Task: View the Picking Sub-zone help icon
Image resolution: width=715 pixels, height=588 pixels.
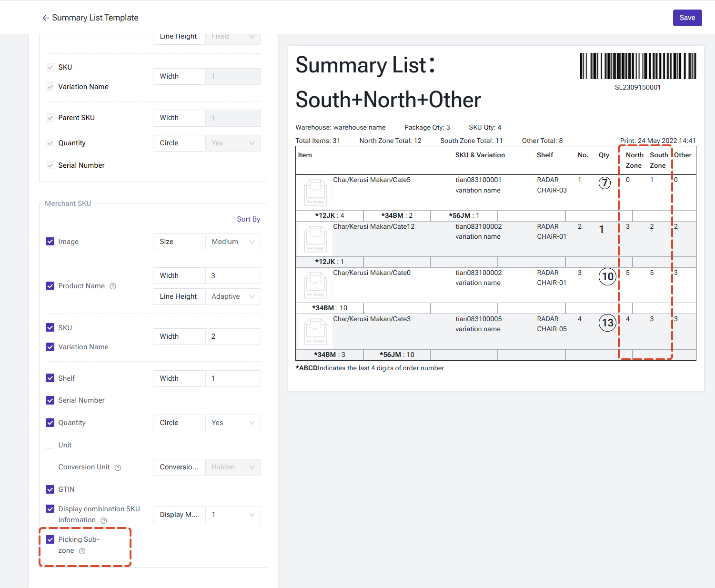Action: click(x=82, y=551)
